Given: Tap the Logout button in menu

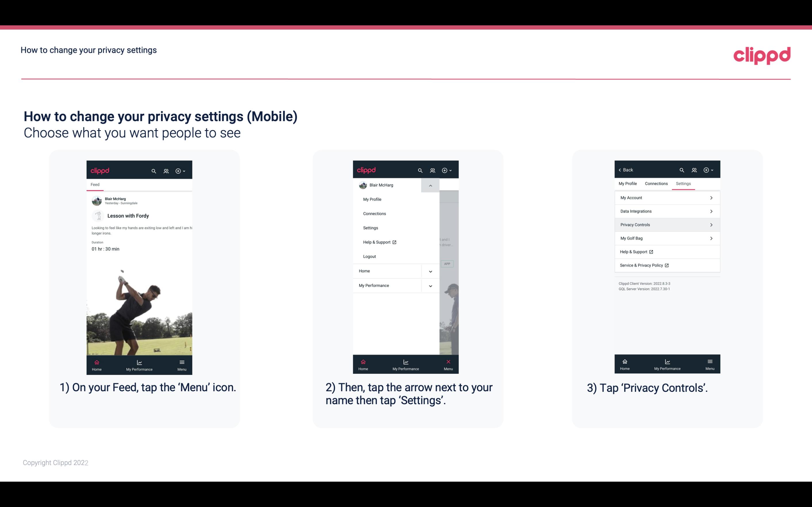Looking at the screenshot, I should [369, 256].
